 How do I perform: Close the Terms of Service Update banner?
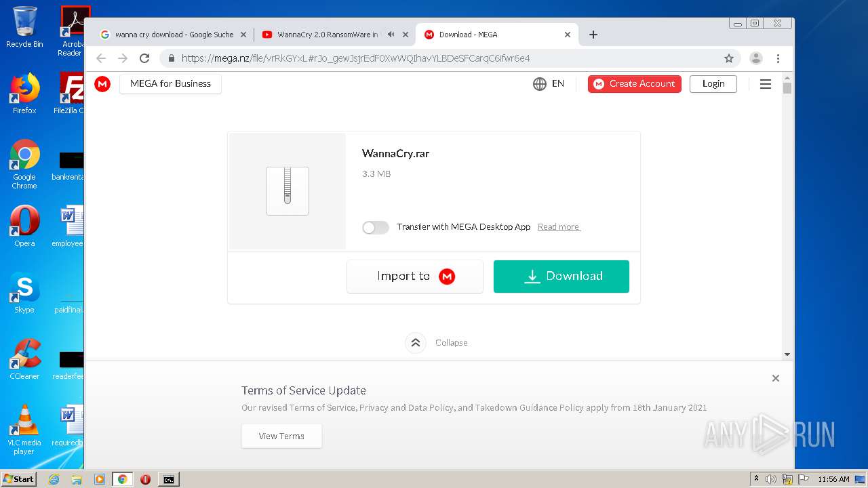tap(776, 378)
